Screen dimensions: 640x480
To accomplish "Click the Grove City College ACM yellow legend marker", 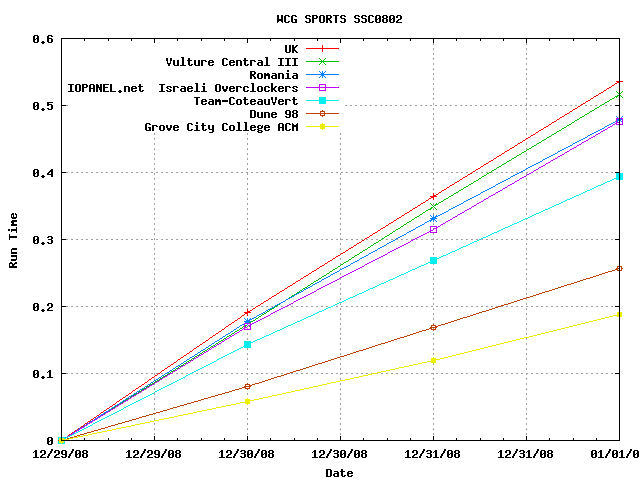I will click(322, 126).
